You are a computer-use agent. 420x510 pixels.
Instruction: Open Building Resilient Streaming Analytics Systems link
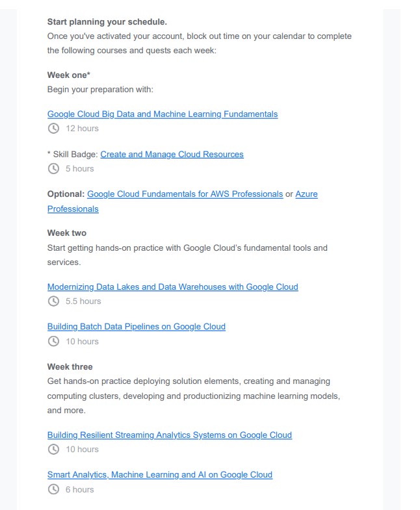point(169,435)
